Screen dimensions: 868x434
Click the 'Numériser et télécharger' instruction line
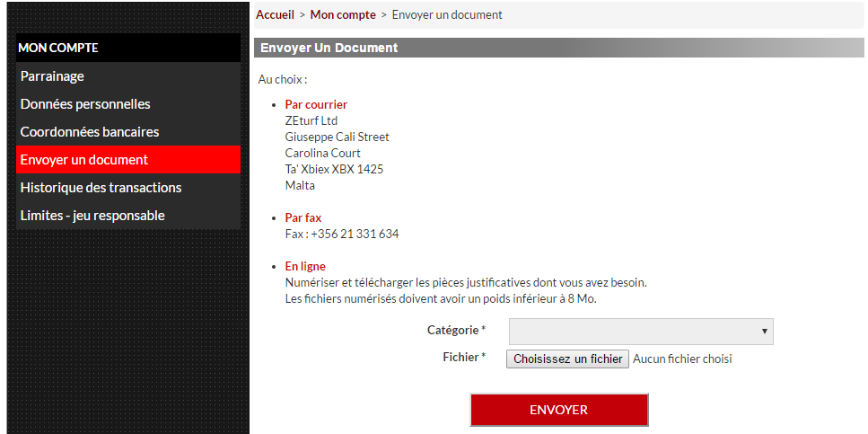[466, 283]
